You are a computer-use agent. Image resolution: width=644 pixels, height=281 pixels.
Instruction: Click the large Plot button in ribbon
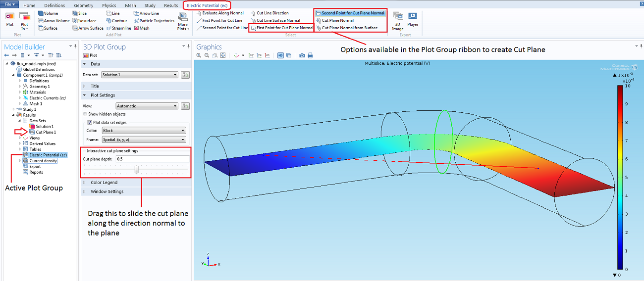tap(10, 20)
